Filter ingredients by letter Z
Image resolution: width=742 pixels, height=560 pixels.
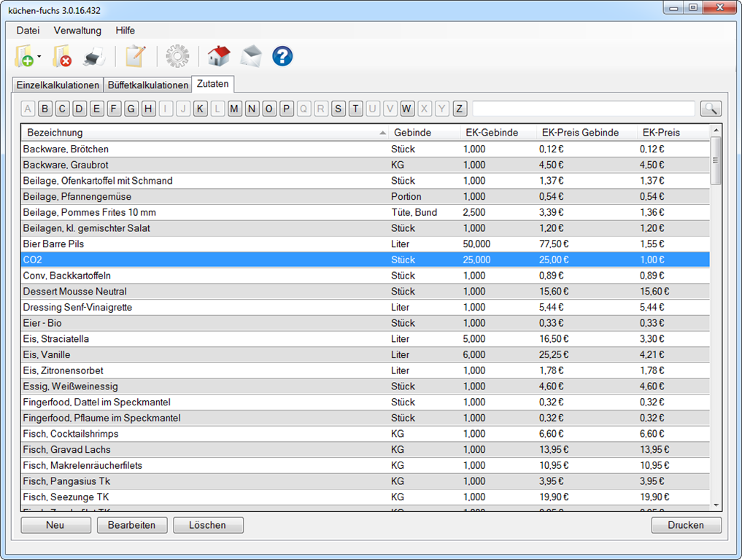coord(460,109)
